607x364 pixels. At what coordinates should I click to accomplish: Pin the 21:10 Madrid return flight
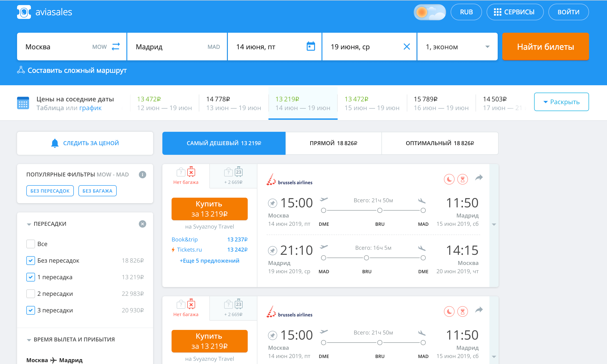[272, 251]
